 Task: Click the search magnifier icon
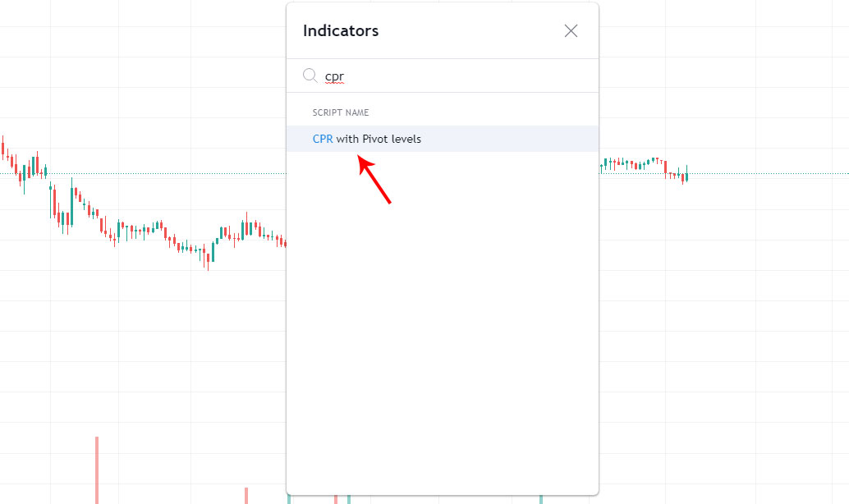(310, 75)
